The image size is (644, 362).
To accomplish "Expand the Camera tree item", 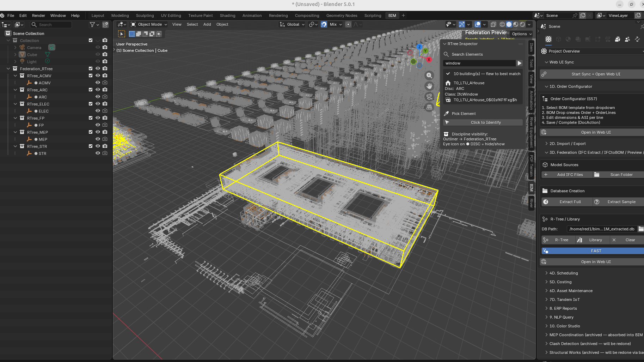I will point(15,48).
